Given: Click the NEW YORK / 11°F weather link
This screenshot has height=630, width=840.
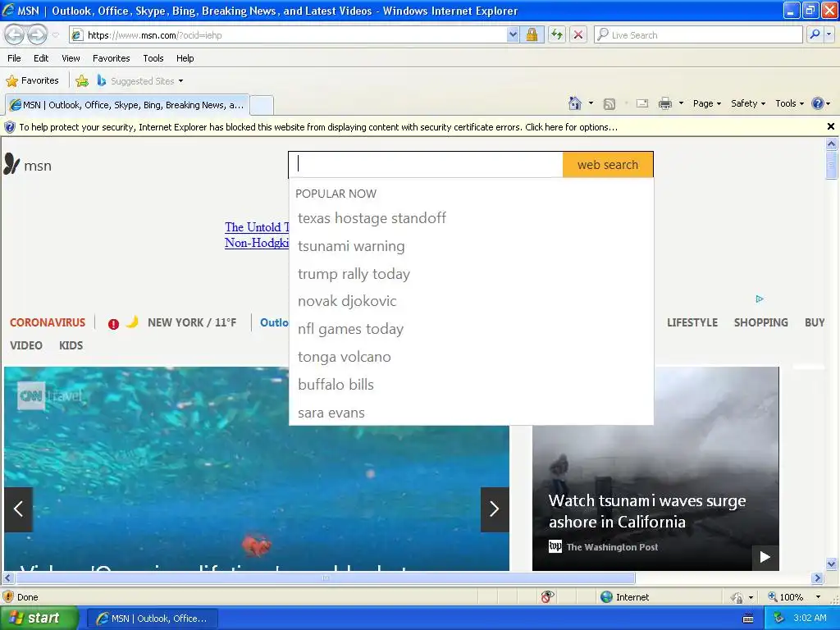Looking at the screenshot, I should (192, 322).
